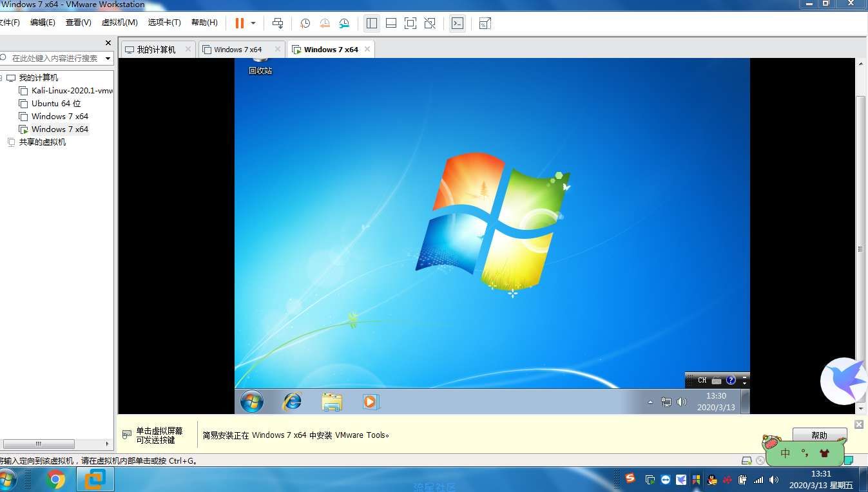Toggle the thumbnail bar view
Image resolution: width=868 pixels, height=492 pixels.
coord(391,23)
